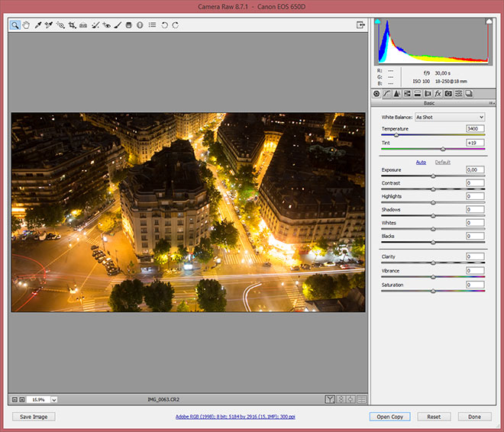Open Camera Raw preferences dialog icon

[x=153, y=25]
